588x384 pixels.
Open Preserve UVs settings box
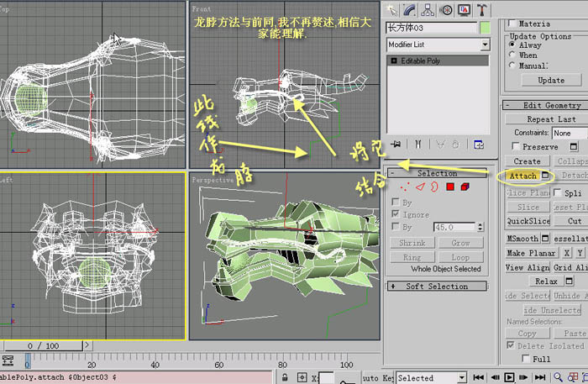coord(574,146)
